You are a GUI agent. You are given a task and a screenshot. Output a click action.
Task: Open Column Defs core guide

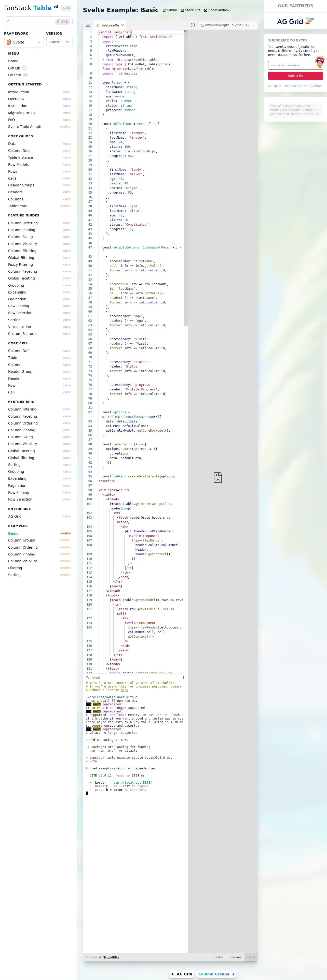(x=39, y=151)
